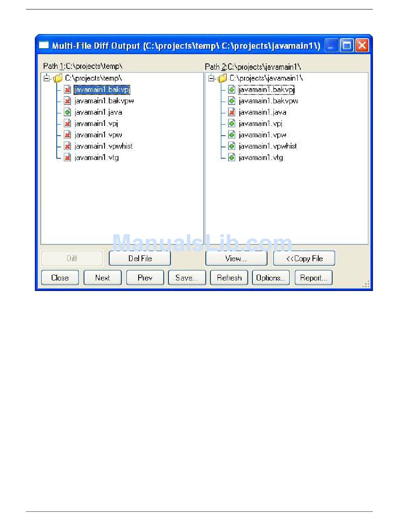Click the Path 2 label above right tree
The image size is (399, 532).
tap(253, 66)
